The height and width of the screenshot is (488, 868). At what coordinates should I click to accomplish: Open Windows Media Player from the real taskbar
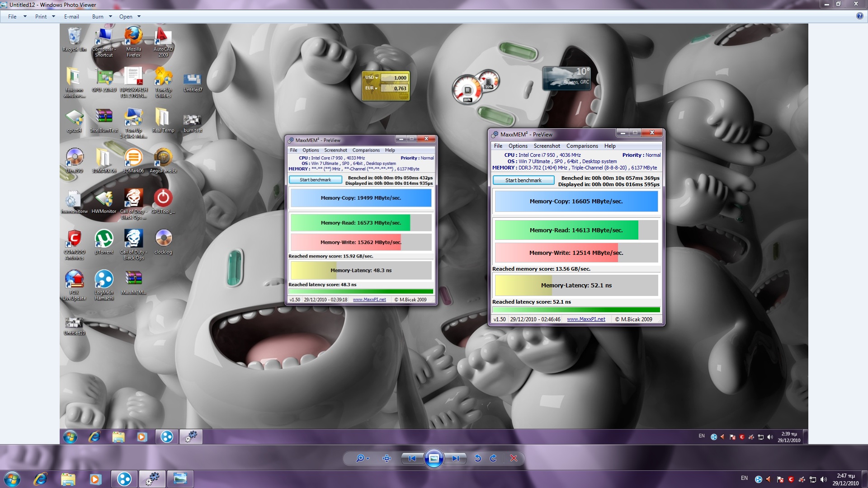click(95, 479)
